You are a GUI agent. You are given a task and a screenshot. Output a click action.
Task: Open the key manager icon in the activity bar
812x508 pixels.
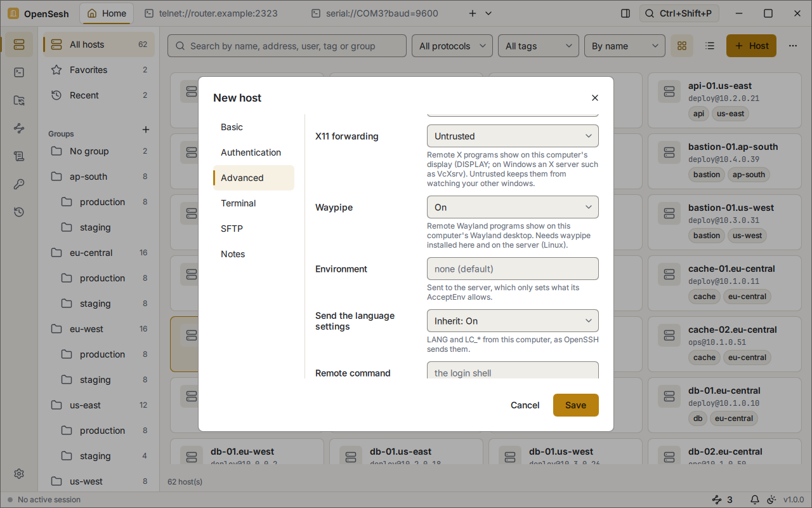[18, 184]
